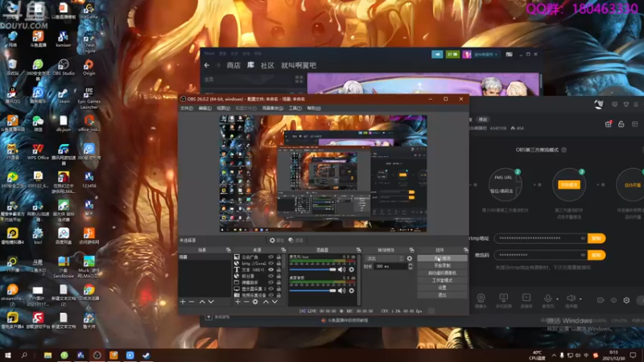Open the db.json file on desktop
This screenshot has height=362, width=644.
point(64,124)
